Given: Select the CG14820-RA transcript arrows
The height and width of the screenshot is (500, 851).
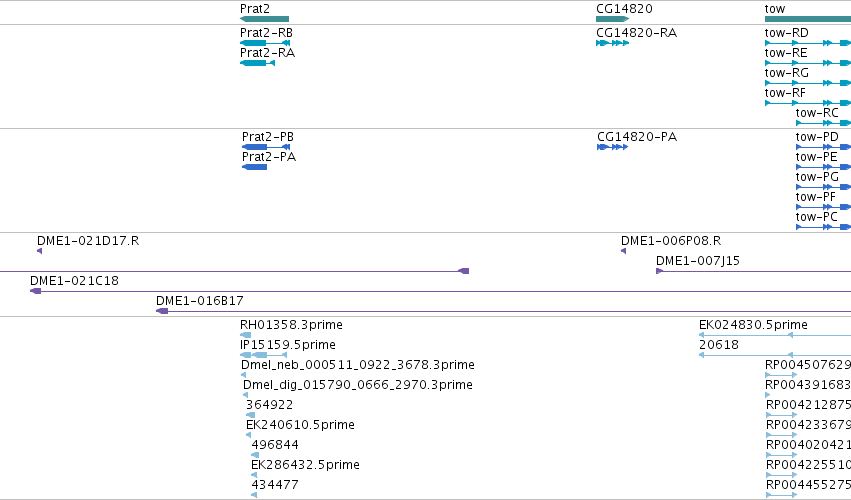Looking at the screenshot, I should pyautogui.click(x=612, y=43).
